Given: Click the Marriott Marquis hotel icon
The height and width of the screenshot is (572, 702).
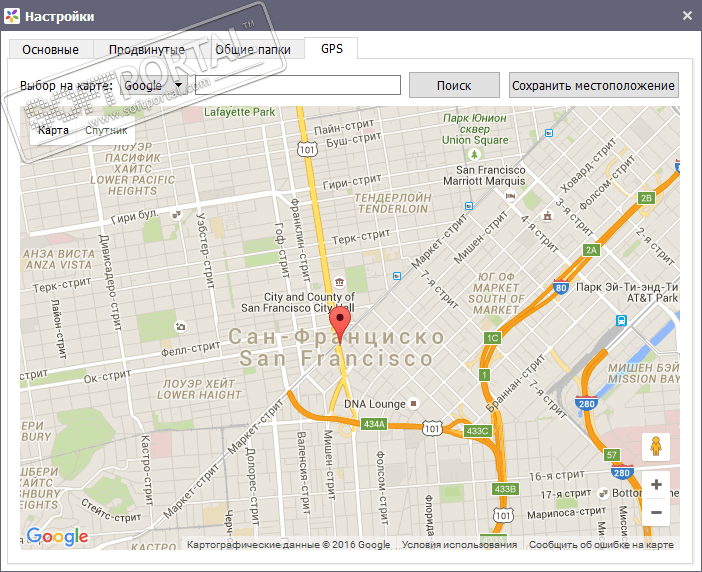Looking at the screenshot, I should point(510,195).
